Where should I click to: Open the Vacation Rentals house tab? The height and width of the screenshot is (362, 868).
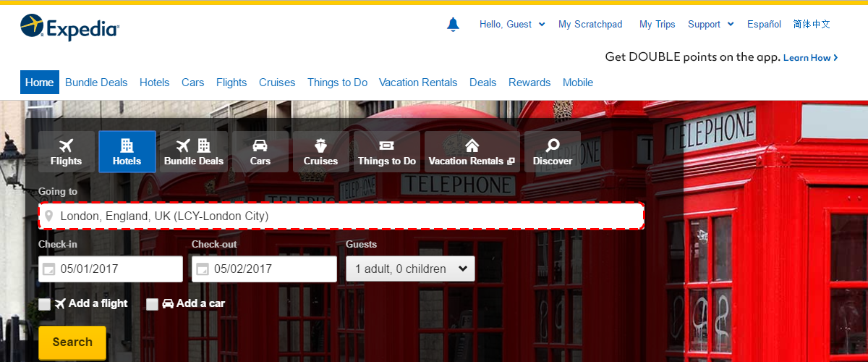click(x=472, y=151)
